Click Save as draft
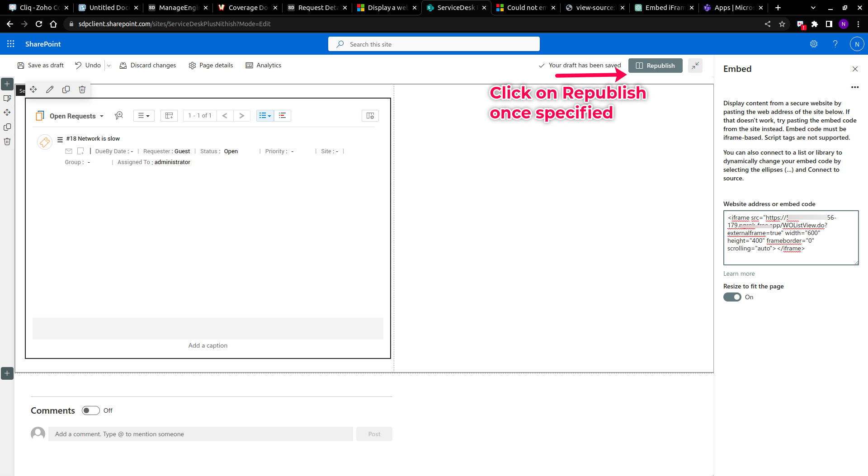This screenshot has width=868, height=476. pyautogui.click(x=41, y=66)
